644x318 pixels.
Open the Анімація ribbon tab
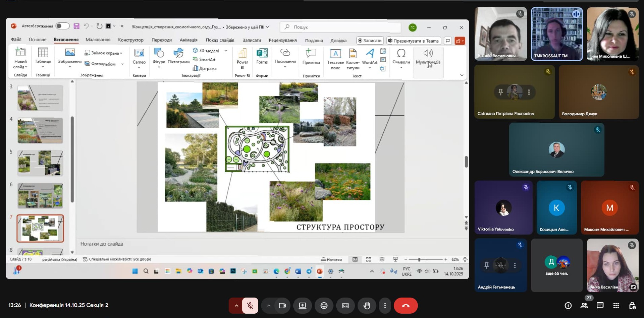(188, 40)
